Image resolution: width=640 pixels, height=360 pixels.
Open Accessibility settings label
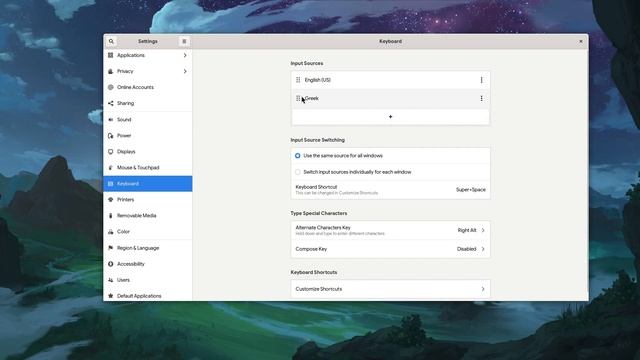coord(131,264)
